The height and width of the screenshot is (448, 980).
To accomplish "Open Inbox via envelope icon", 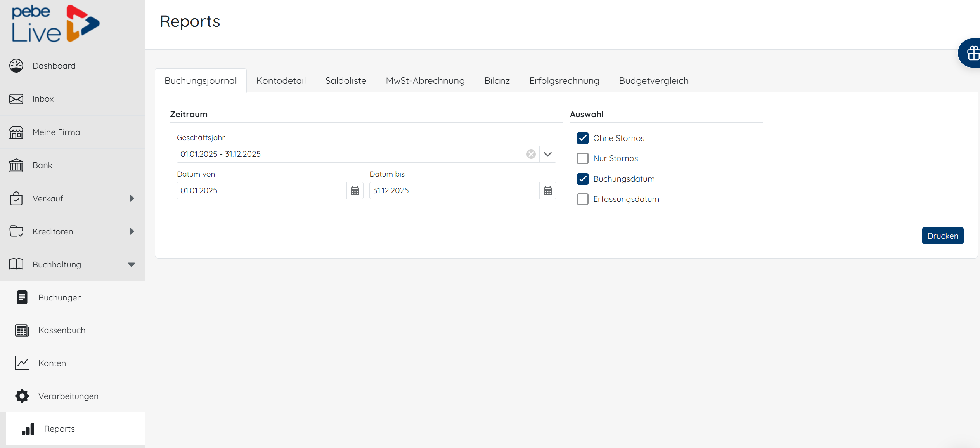I will pos(16,99).
